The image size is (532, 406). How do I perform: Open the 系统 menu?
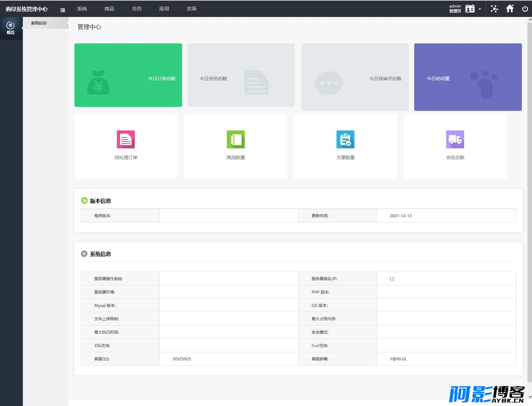click(82, 9)
